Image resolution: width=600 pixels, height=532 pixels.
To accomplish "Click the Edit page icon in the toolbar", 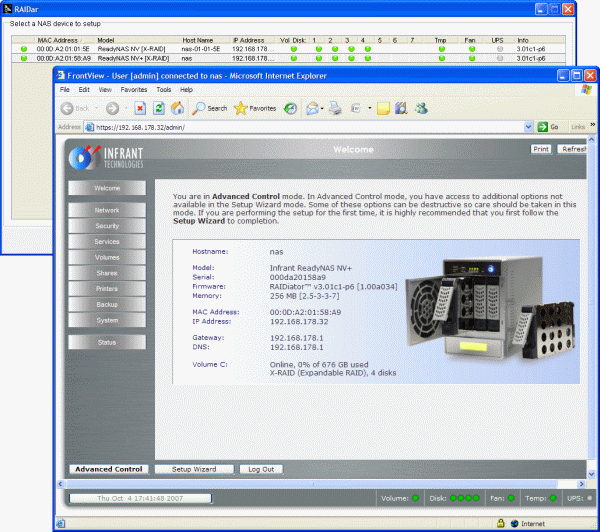I will pyautogui.click(x=356, y=109).
